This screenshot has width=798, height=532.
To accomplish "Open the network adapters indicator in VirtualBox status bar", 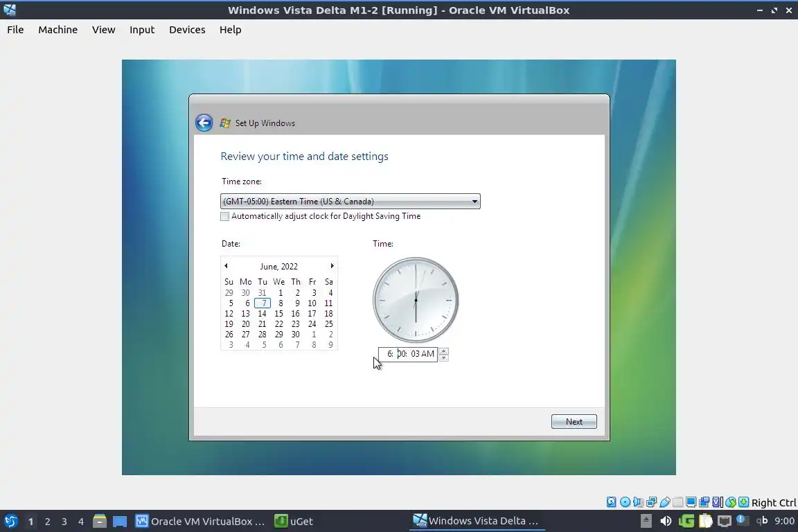I will pos(651,502).
